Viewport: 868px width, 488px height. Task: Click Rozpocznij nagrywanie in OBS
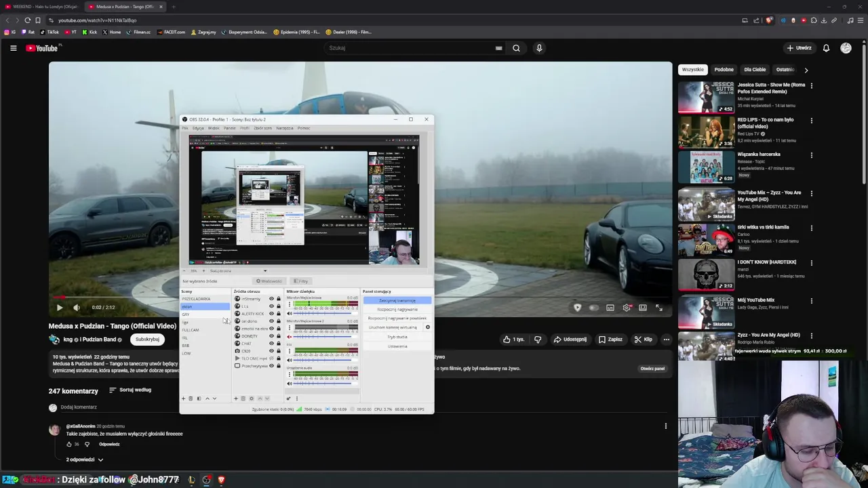397,309
